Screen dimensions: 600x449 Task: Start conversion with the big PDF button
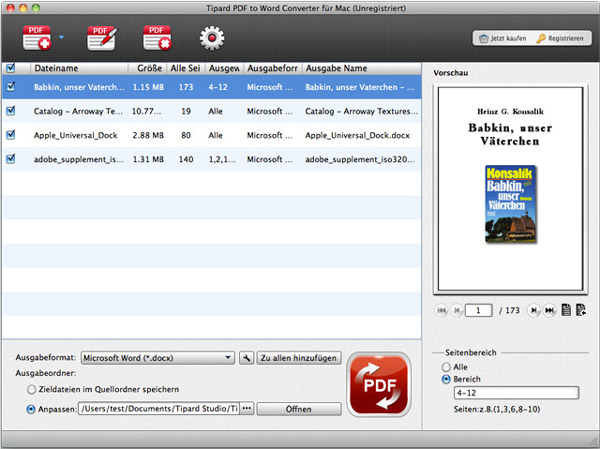(x=379, y=384)
